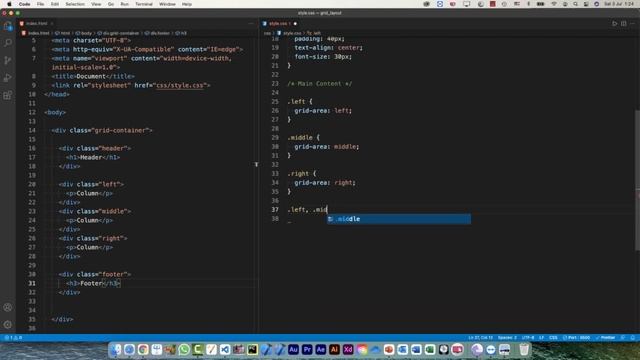Click the h3 breadcrumb in index.html
The image size is (640, 360).
(181, 33)
